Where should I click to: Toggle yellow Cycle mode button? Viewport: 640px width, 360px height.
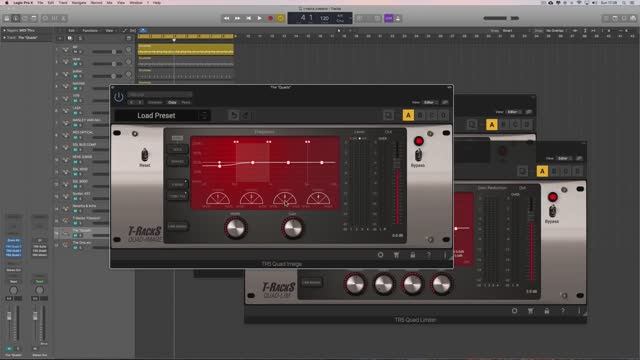tap(280, 18)
